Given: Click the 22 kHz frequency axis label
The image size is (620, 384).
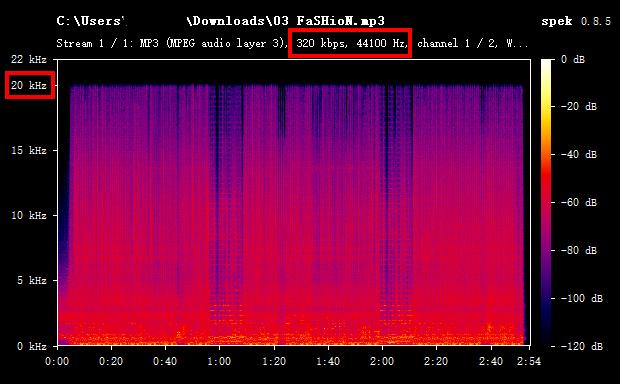Looking at the screenshot, I should click(x=29, y=59).
